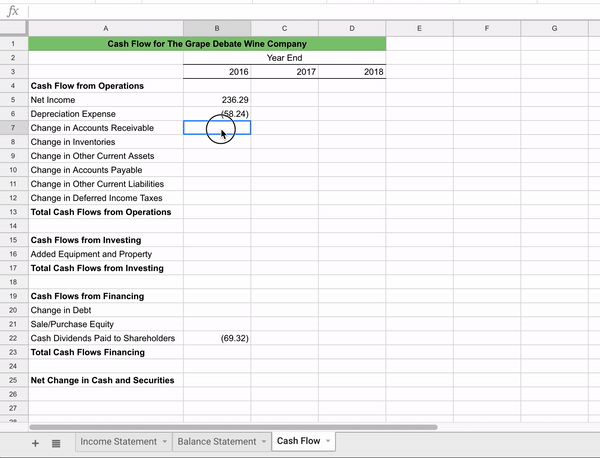
Task: Select 'Total Cash Flows from Investing' cell
Action: [x=106, y=268]
